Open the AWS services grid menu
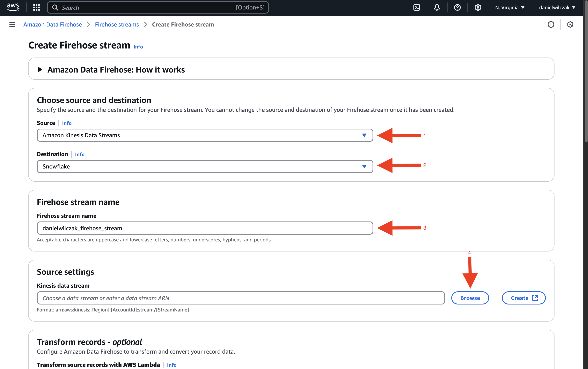The width and height of the screenshot is (588, 369). [37, 7]
